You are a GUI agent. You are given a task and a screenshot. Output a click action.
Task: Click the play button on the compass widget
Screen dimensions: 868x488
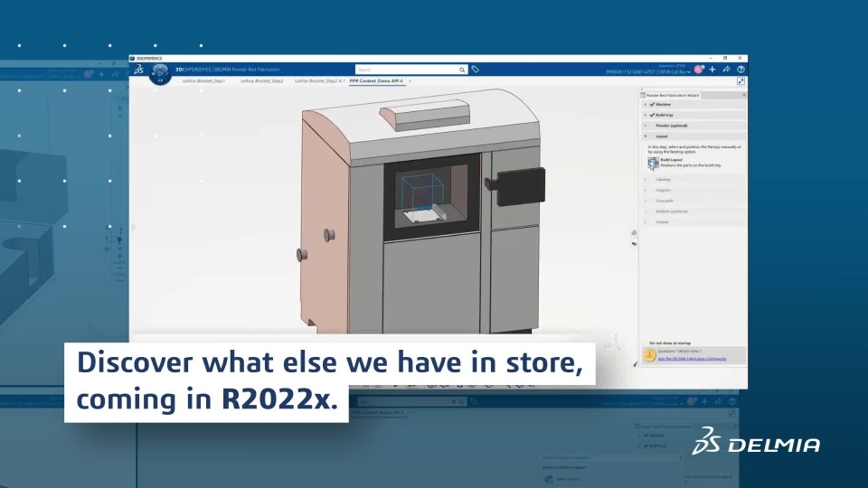pyautogui.click(x=160, y=73)
